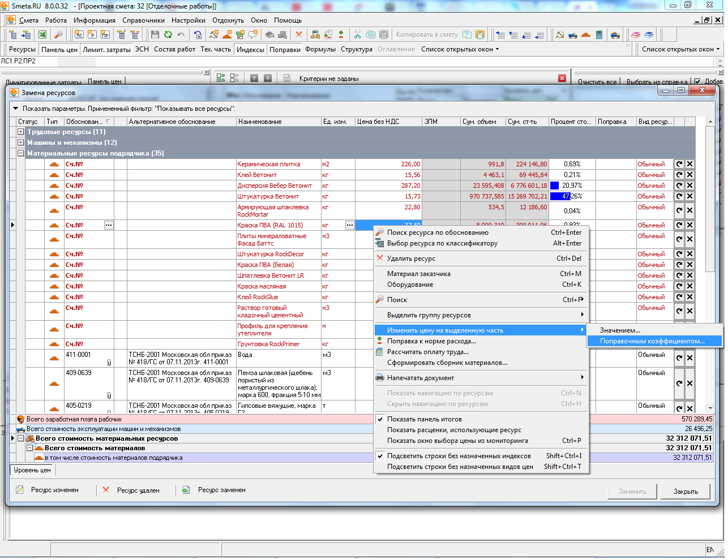Image resolution: width=728 pixels, height=560 pixels.
Task: Click the green refresh arrows icon
Action: point(168,35)
